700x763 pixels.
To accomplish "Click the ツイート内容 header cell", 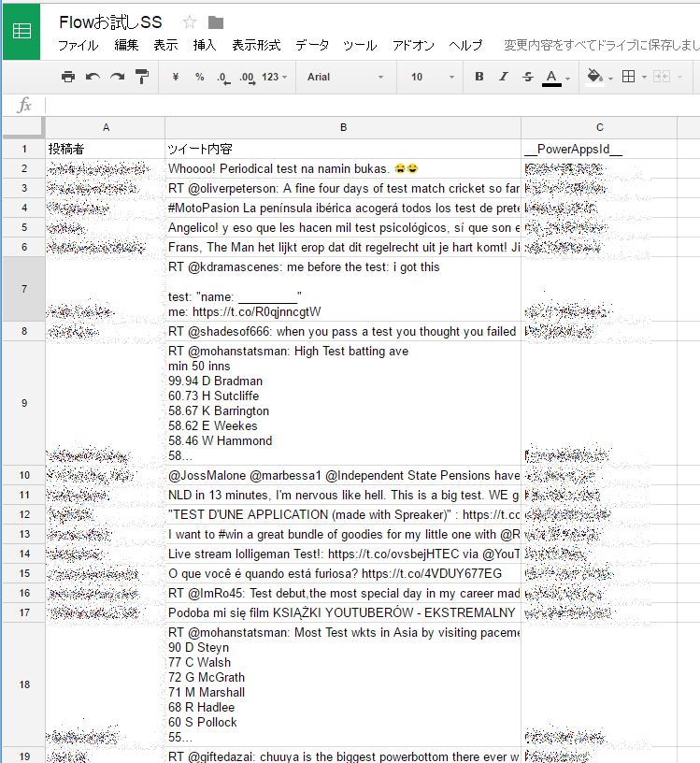I will click(x=343, y=149).
